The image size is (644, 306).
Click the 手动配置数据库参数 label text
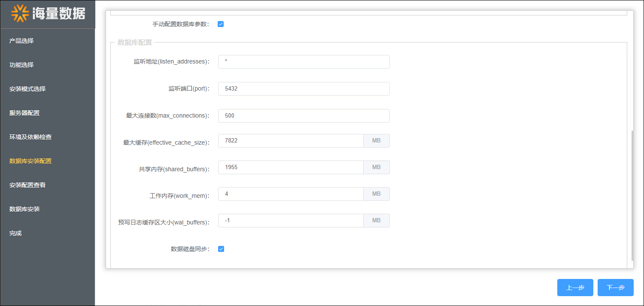pyautogui.click(x=181, y=24)
